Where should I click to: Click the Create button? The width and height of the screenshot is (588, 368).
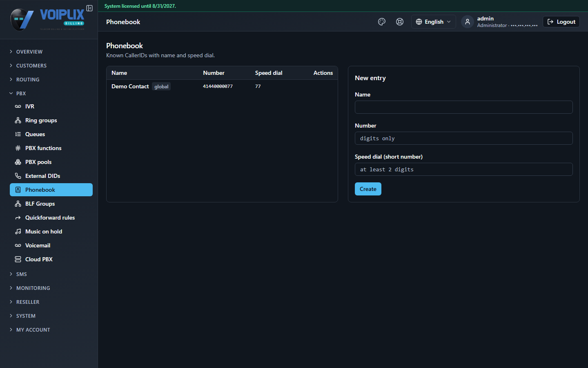tap(368, 189)
